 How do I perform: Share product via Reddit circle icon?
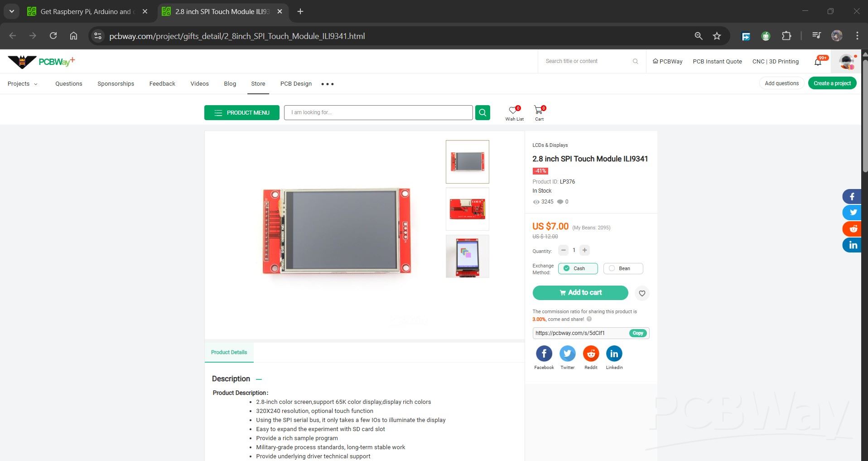point(591,354)
